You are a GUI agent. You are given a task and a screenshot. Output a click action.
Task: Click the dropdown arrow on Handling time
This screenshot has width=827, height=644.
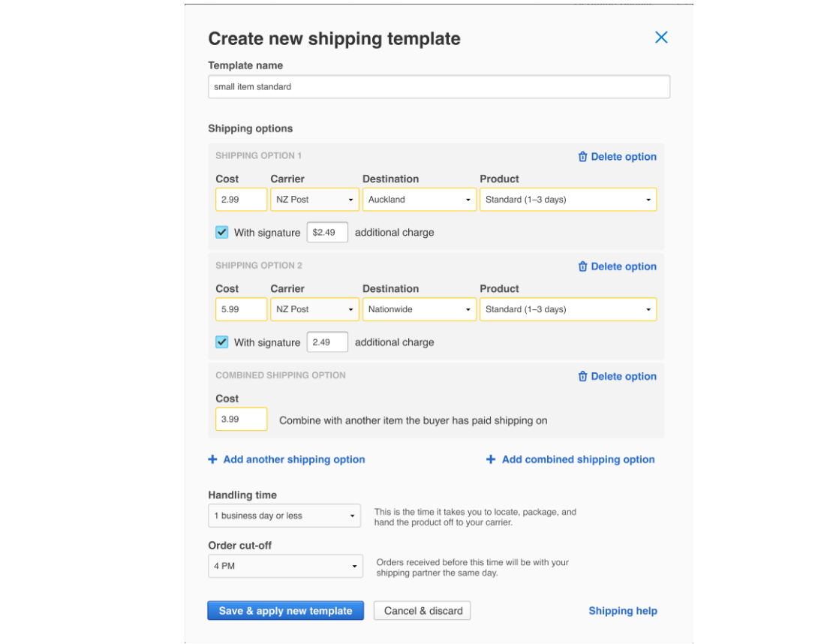coord(353,516)
